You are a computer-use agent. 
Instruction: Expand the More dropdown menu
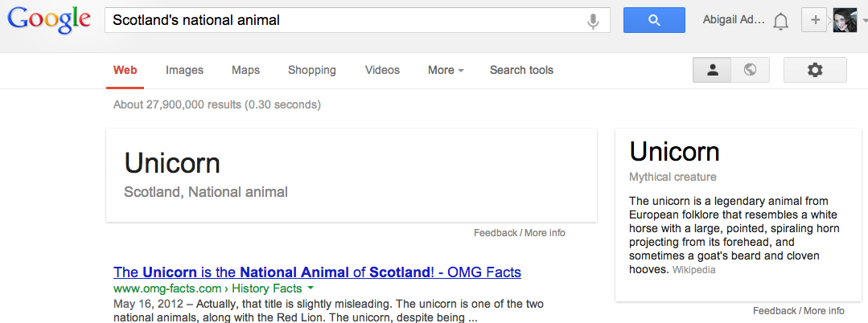pos(446,70)
